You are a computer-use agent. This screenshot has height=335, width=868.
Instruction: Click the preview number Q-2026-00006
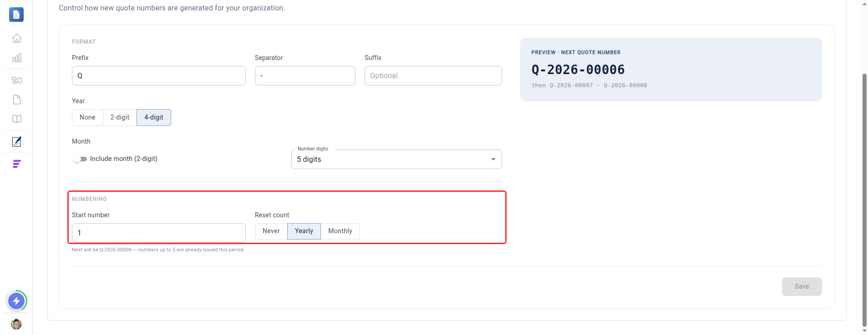point(578,70)
